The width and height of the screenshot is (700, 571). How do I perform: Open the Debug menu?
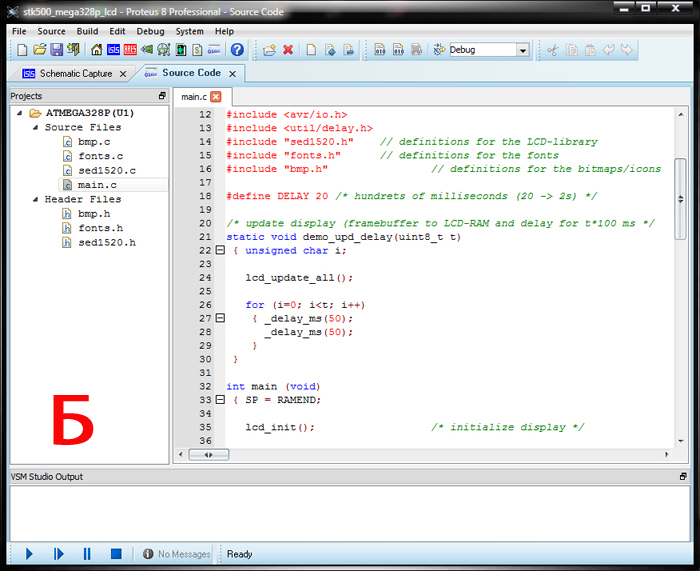(150, 31)
